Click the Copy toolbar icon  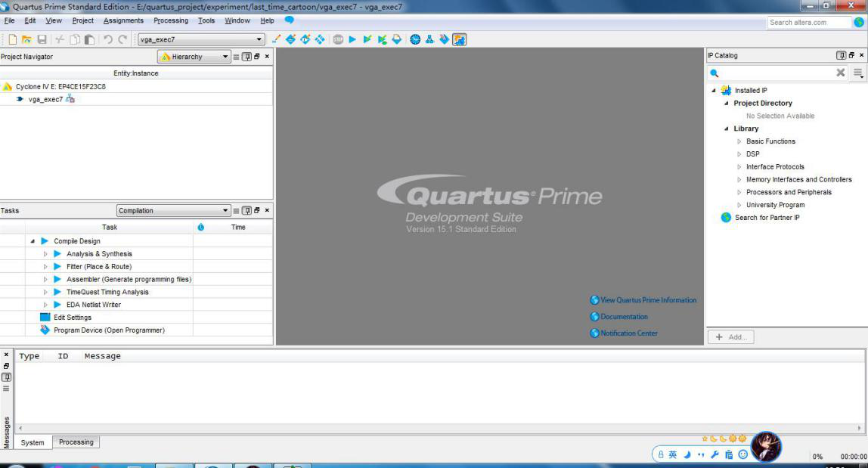tap(75, 39)
